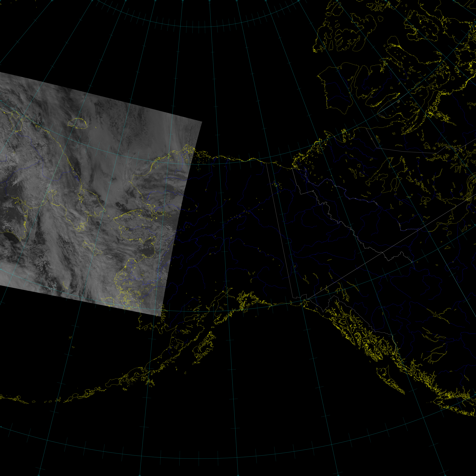The width and height of the screenshot is (476, 476).
Task: Click the 110W longitude label on top edge
Action: (337, 1)
